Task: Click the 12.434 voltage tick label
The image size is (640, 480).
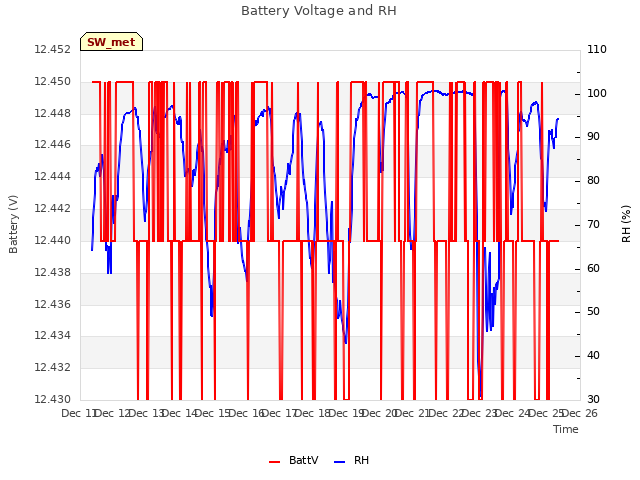Action: tap(52, 336)
